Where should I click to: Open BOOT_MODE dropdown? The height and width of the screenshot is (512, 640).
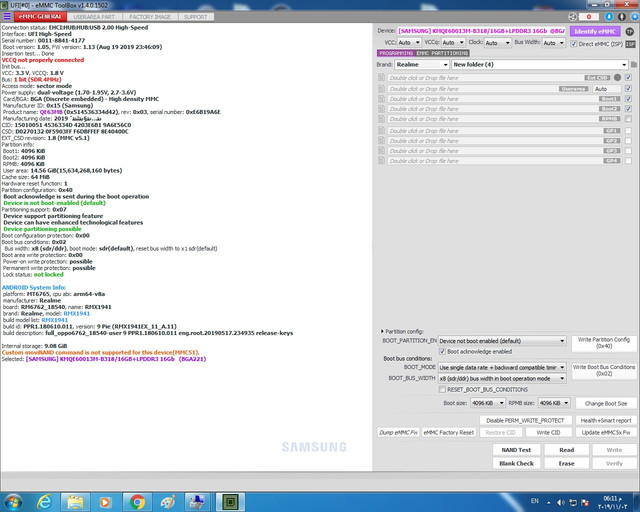pos(502,367)
